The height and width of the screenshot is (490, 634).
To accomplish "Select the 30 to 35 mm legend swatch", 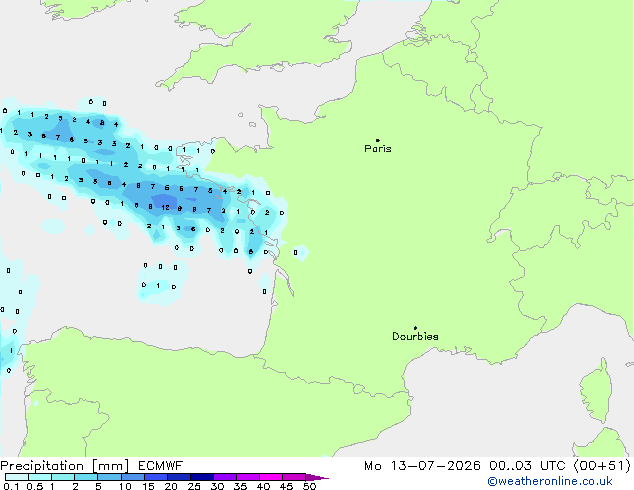I will click(x=224, y=477).
